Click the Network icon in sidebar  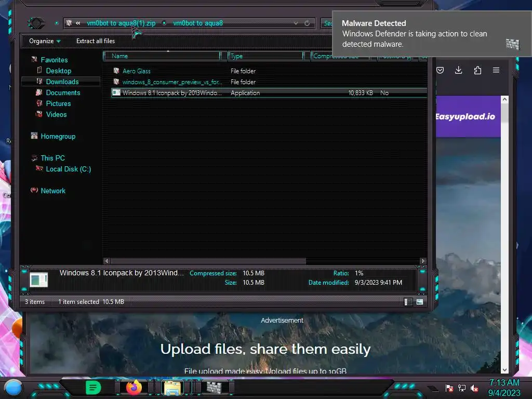tap(34, 190)
